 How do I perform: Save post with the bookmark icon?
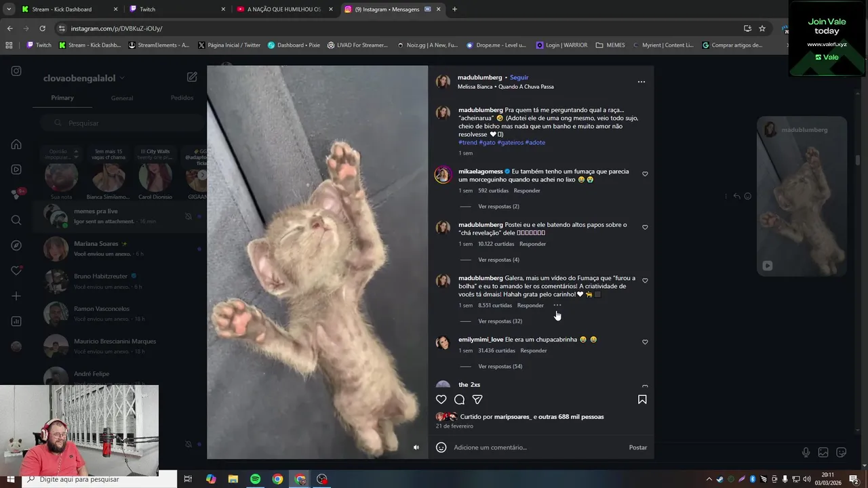[x=642, y=400]
